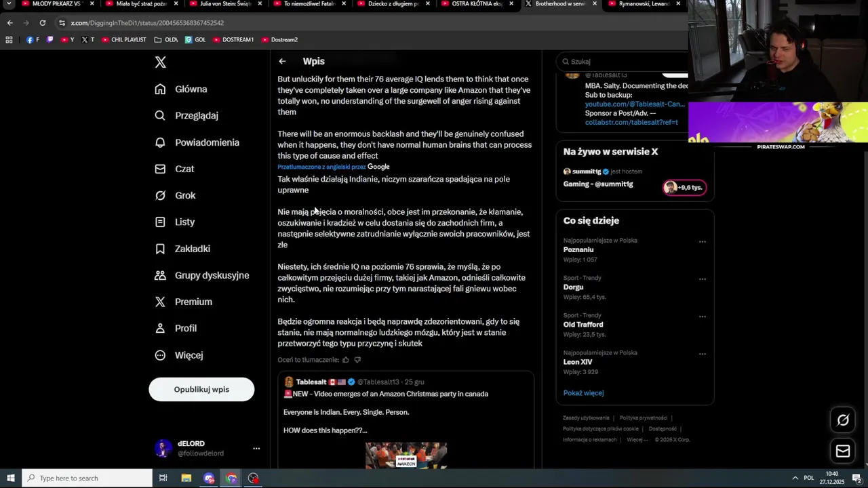Open more options for Leon XIV trend

pyautogui.click(x=703, y=354)
